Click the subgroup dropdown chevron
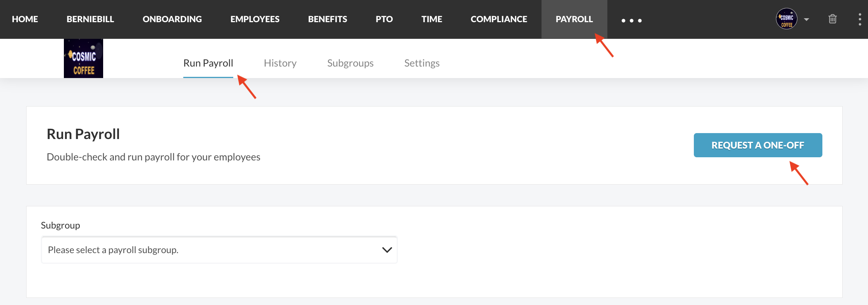 [x=387, y=250]
